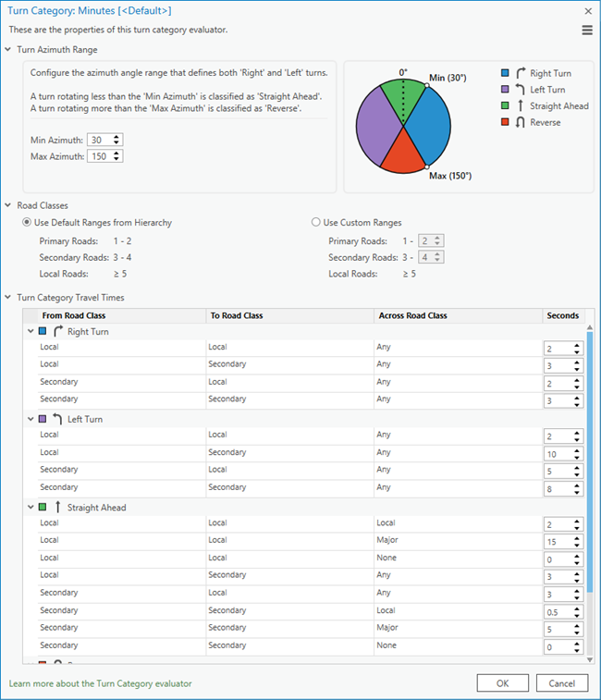Collapse the Turn Azimuth Range section
This screenshot has width=601, height=700.
(9, 50)
